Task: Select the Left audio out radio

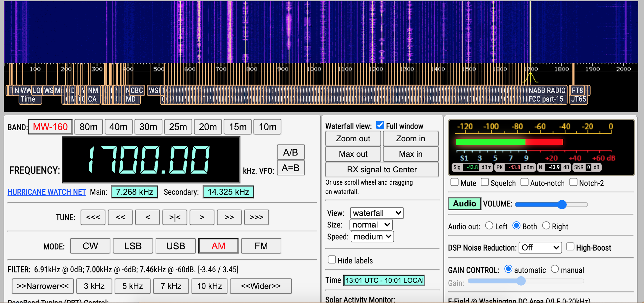Action: point(489,226)
